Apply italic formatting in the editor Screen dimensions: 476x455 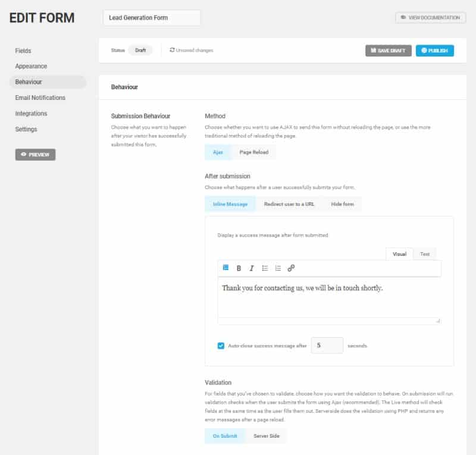pos(251,268)
